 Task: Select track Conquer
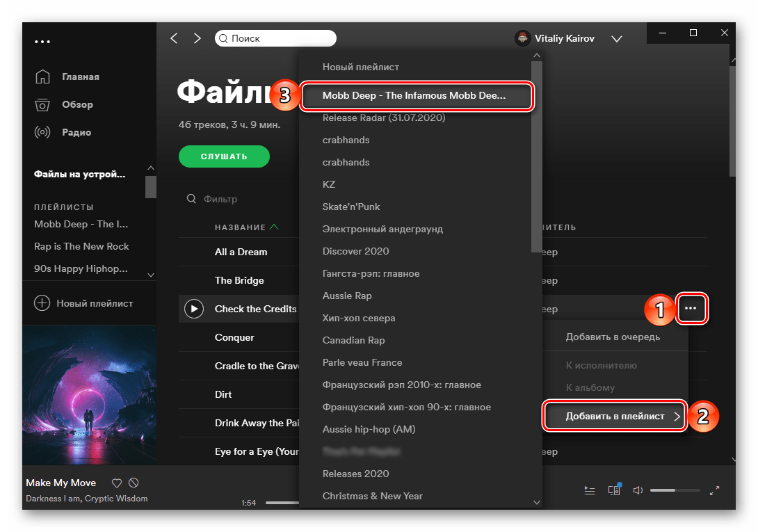coord(234,337)
